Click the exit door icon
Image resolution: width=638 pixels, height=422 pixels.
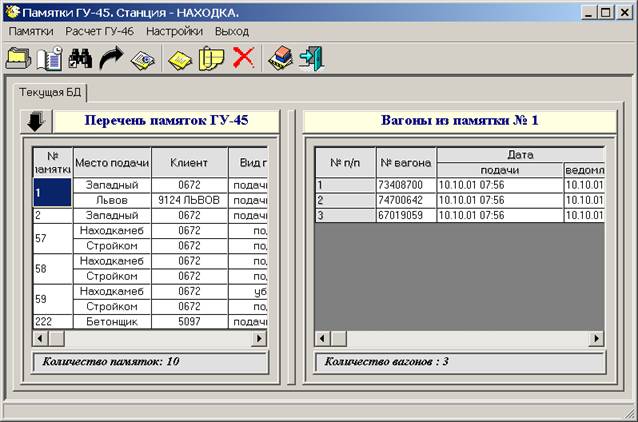(x=311, y=58)
